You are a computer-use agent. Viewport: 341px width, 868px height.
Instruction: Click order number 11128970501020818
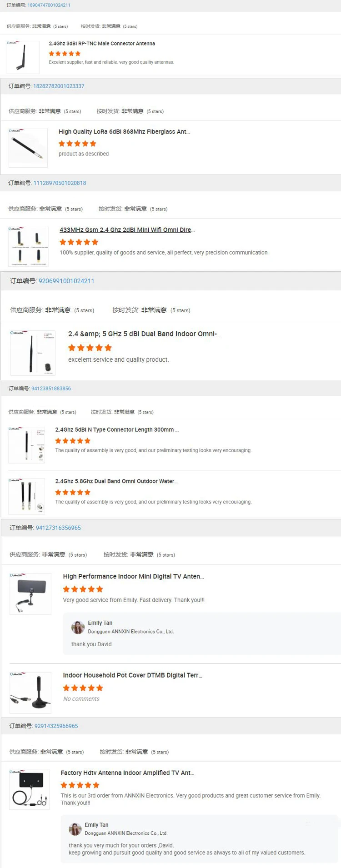60,183
